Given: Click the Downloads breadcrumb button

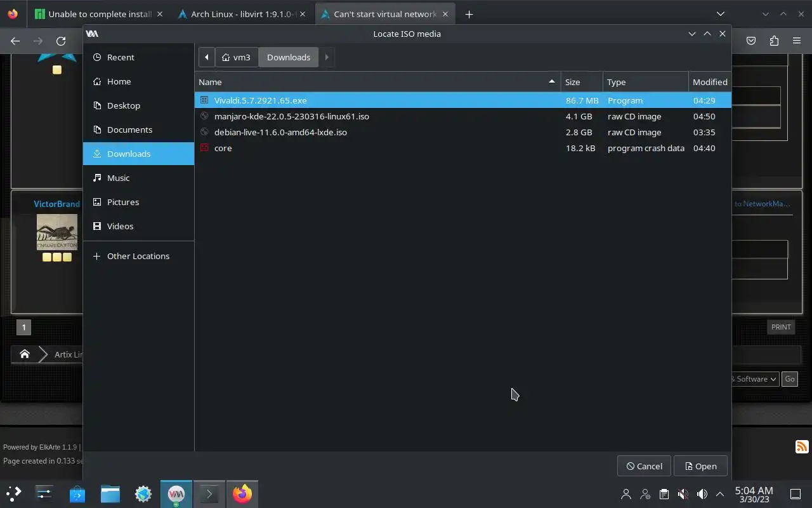Looking at the screenshot, I should click(289, 57).
